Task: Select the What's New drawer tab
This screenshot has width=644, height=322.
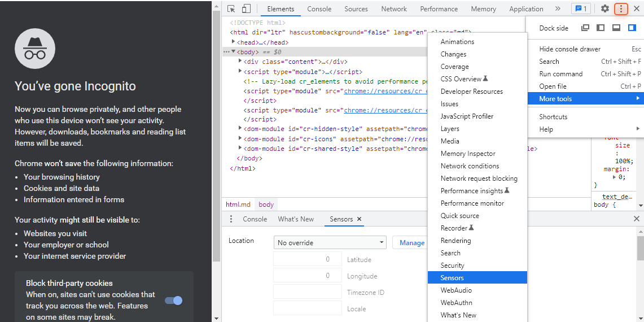Action: (x=296, y=219)
